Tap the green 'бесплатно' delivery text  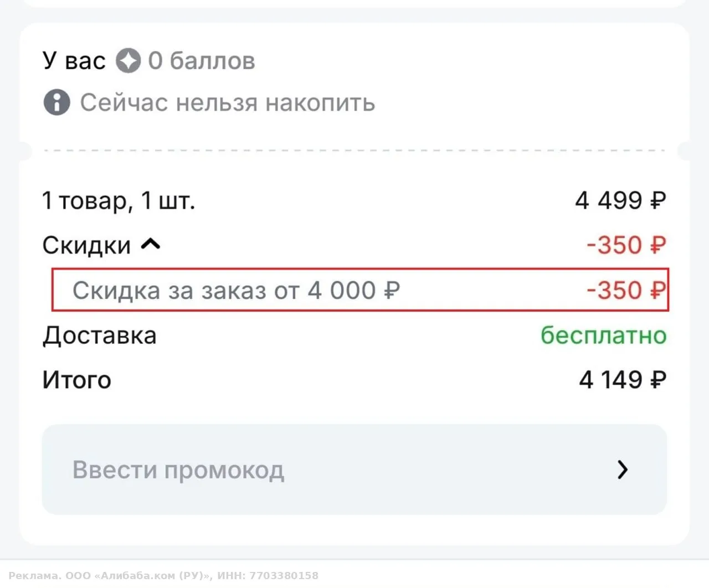604,335
